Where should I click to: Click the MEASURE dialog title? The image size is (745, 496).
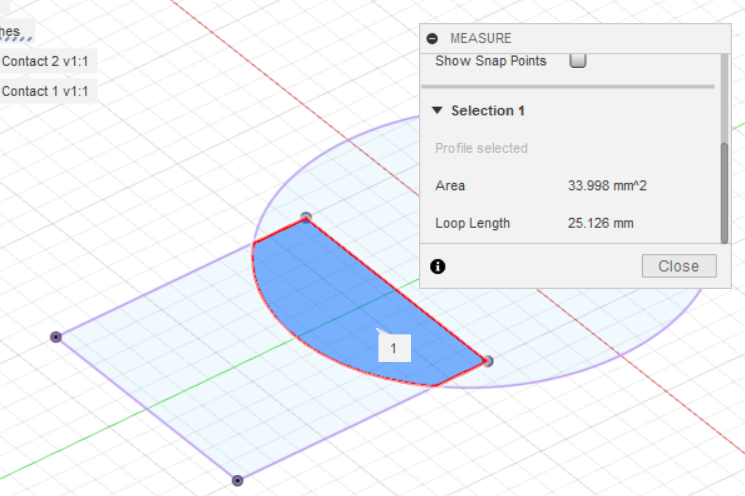click(481, 38)
